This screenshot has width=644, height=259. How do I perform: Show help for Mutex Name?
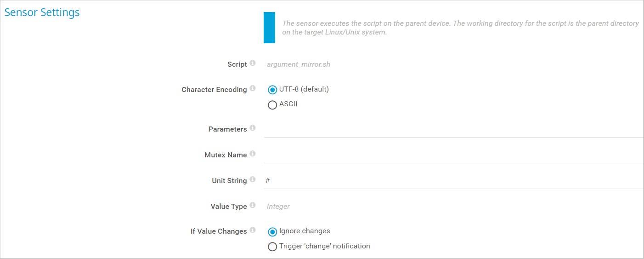coord(253,154)
